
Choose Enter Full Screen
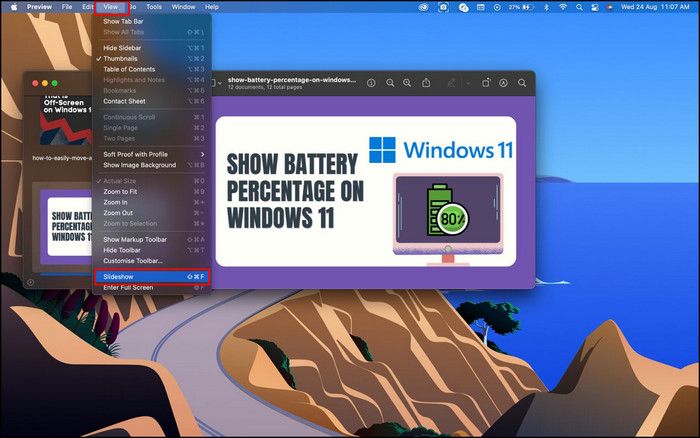click(152, 288)
